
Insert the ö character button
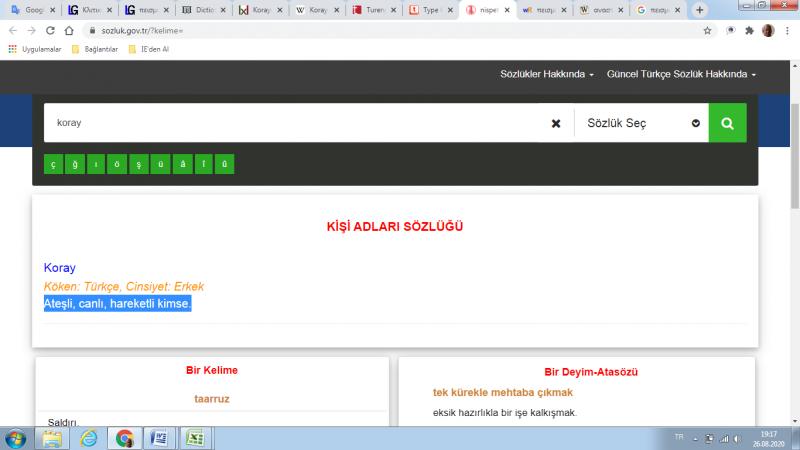click(117, 164)
